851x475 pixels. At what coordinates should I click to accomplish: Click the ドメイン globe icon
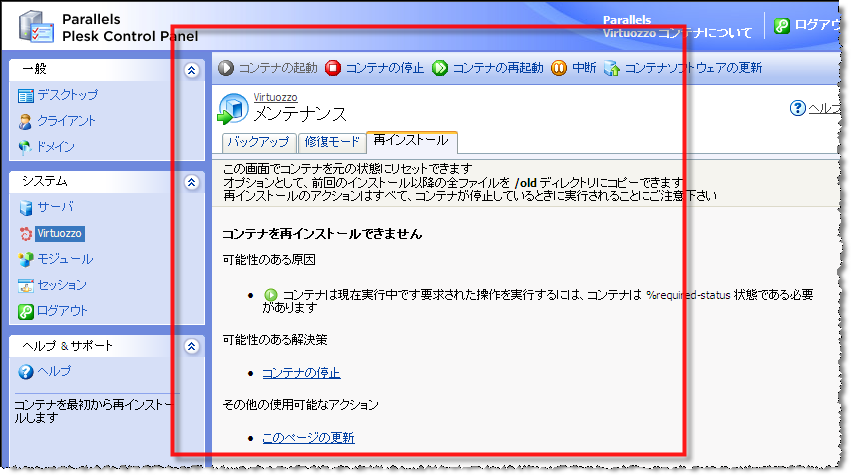coord(25,147)
